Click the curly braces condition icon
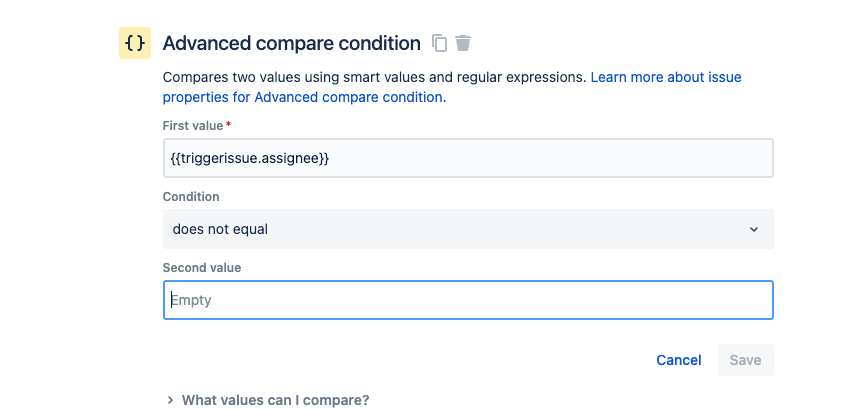 point(135,43)
